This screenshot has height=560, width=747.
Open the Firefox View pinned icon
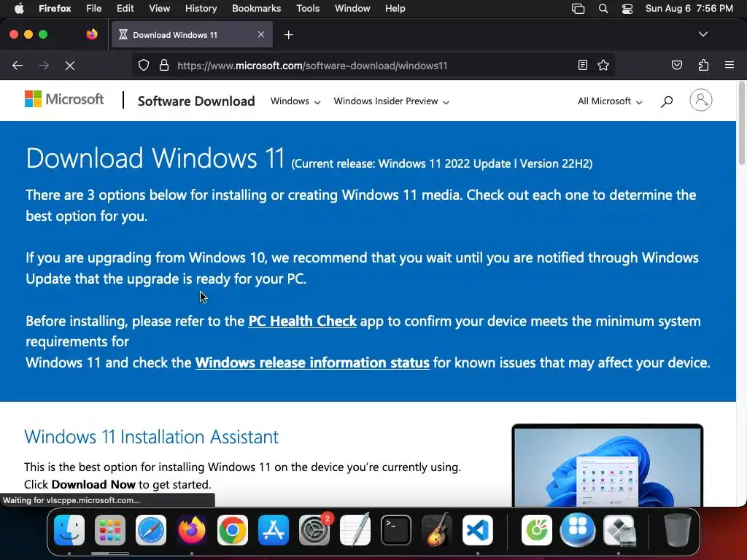coord(92,34)
